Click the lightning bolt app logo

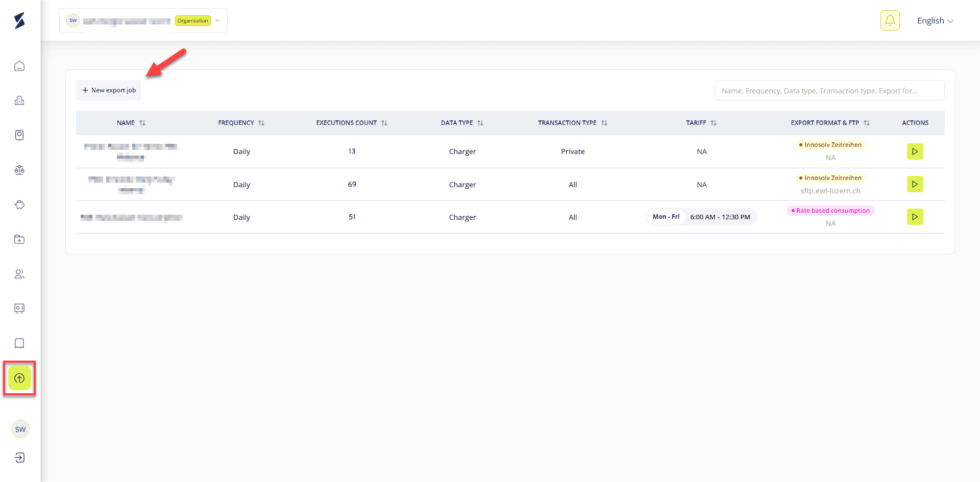(x=19, y=21)
